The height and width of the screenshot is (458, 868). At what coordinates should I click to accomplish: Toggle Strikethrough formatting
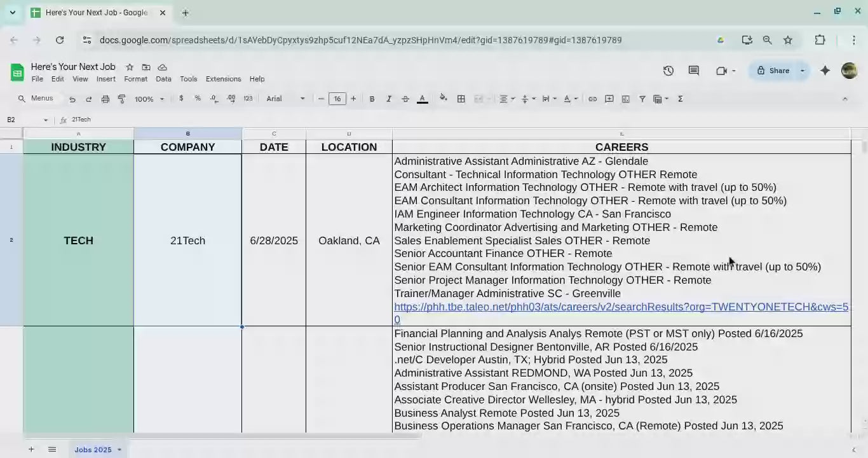405,99
